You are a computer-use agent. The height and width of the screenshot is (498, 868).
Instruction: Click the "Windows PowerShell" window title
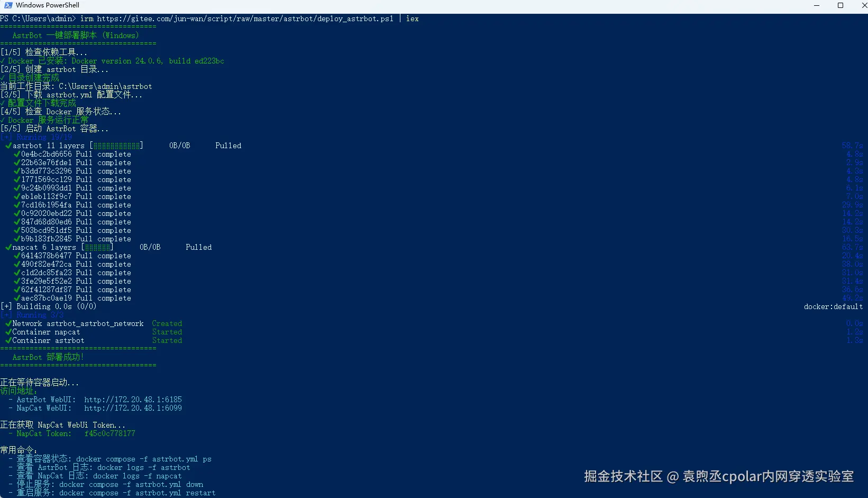(x=48, y=5)
